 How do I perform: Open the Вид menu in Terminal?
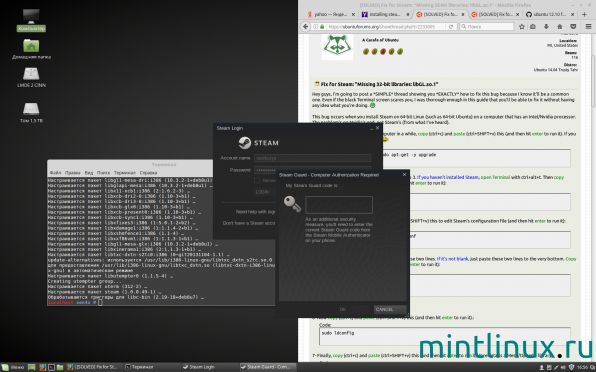point(89,173)
